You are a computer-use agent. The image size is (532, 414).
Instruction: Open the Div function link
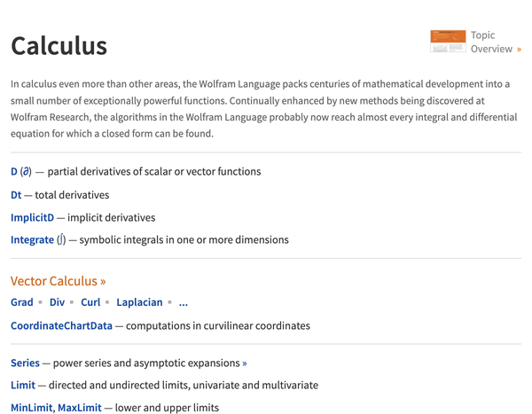click(x=57, y=302)
